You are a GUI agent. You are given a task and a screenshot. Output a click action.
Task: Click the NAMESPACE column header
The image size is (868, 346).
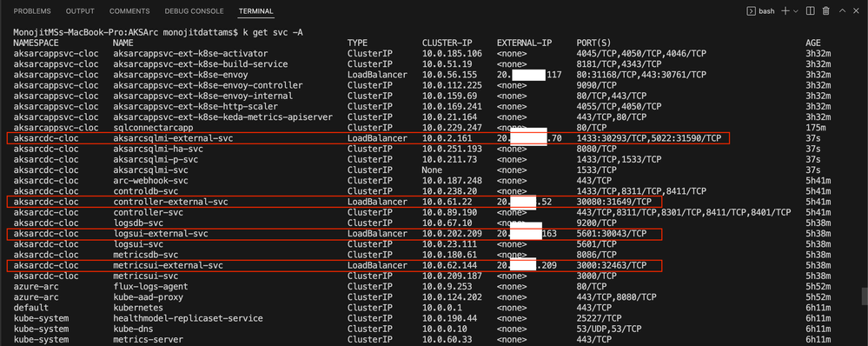[x=36, y=43]
